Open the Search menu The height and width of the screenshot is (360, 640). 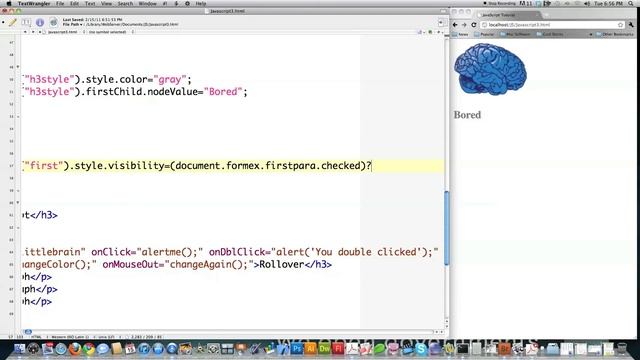[125, 3]
